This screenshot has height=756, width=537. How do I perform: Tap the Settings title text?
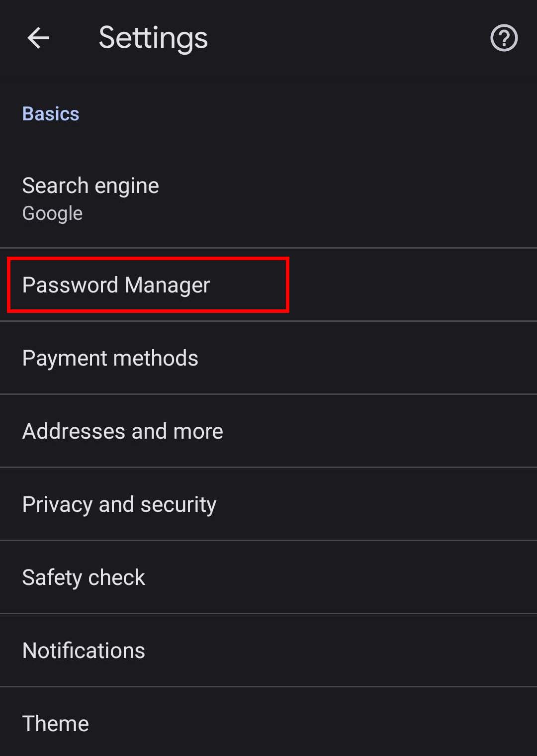click(x=153, y=37)
